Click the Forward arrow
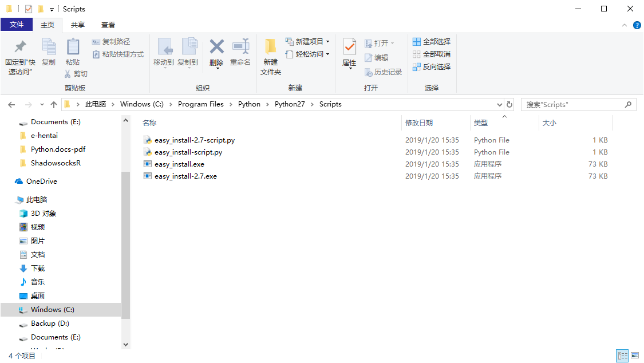This screenshot has height=363, width=644. click(x=29, y=105)
